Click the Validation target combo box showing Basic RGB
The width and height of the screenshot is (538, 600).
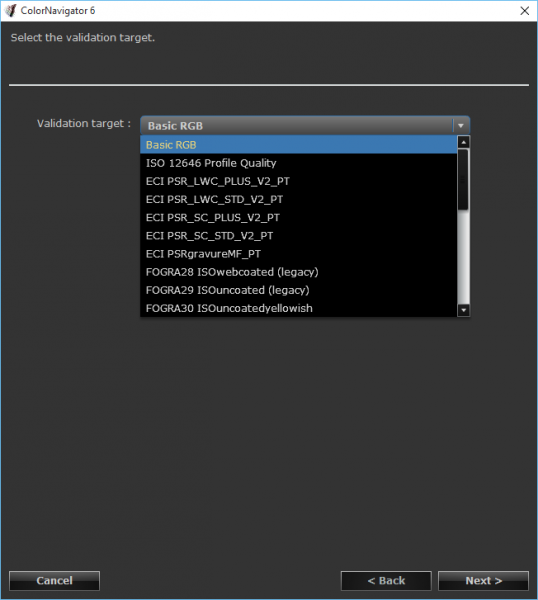point(305,126)
